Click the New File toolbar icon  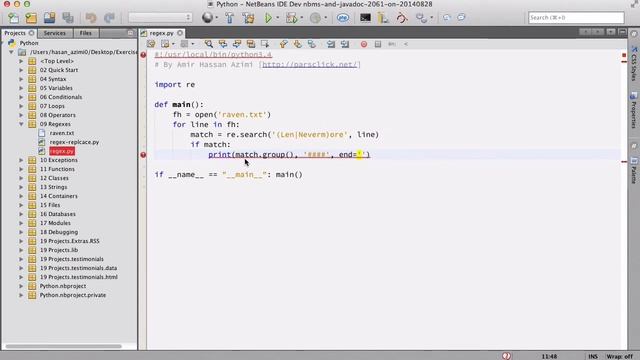13,18
